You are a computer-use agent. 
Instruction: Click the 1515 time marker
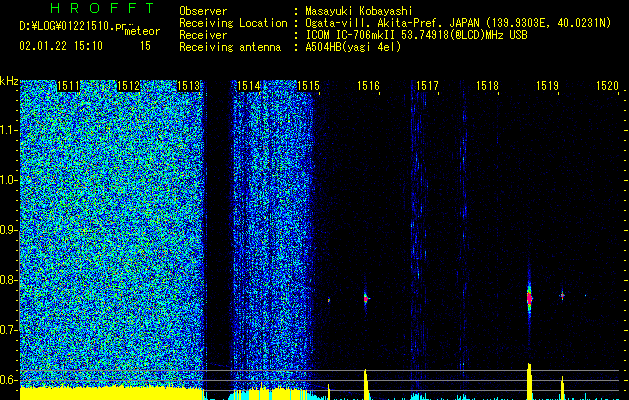[308, 85]
